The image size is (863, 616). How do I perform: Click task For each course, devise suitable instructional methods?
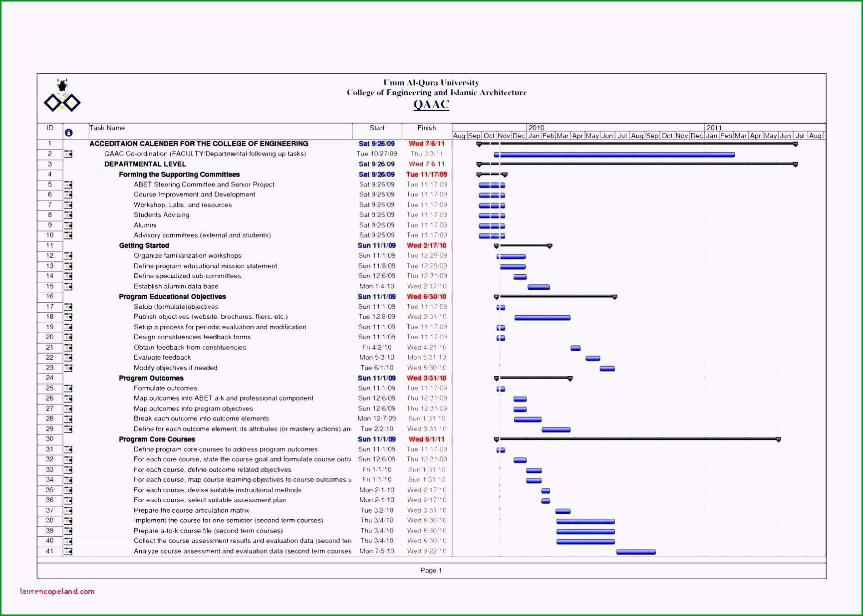(218, 490)
